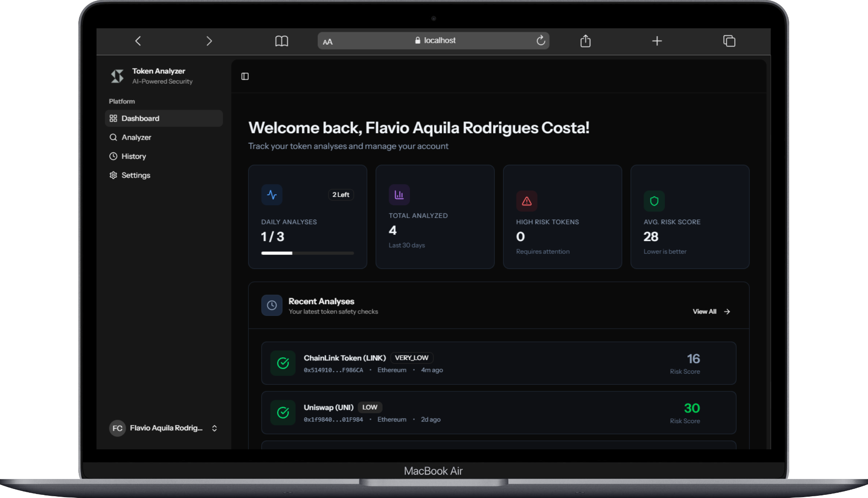
Task: Select Dashboard in the sidebar
Action: [x=140, y=119]
